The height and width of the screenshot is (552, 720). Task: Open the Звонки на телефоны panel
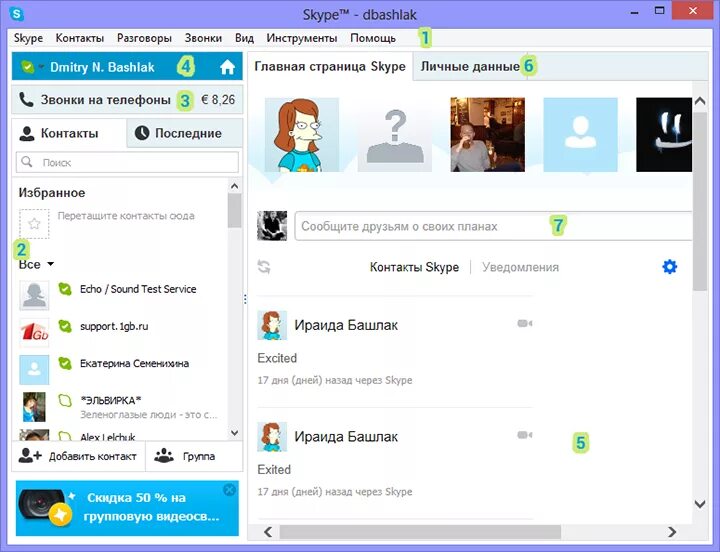click(x=127, y=100)
